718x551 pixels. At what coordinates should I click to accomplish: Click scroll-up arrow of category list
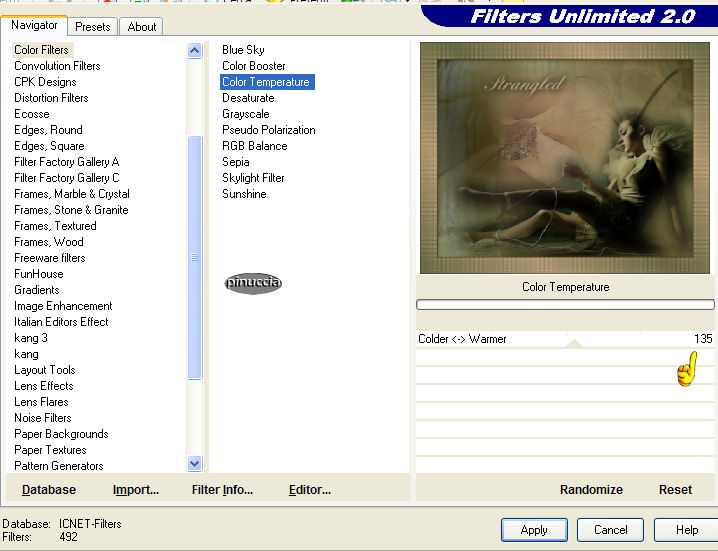(x=195, y=50)
